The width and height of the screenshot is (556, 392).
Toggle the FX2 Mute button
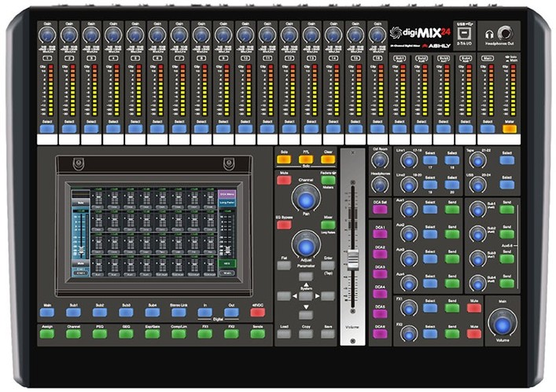click(474, 334)
